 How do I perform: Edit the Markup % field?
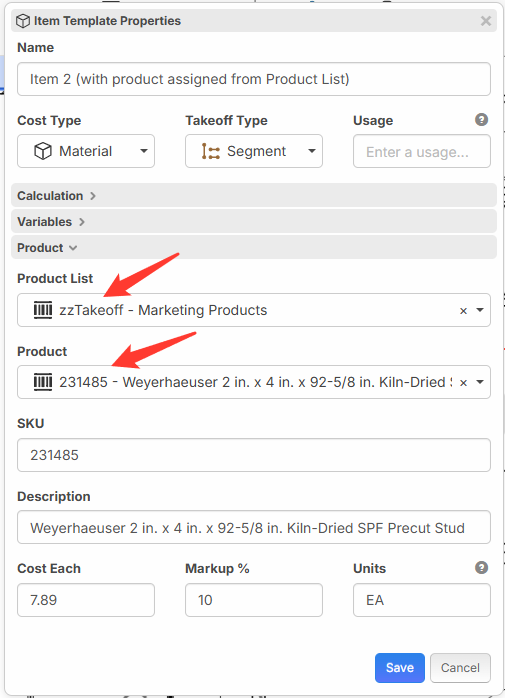click(254, 600)
